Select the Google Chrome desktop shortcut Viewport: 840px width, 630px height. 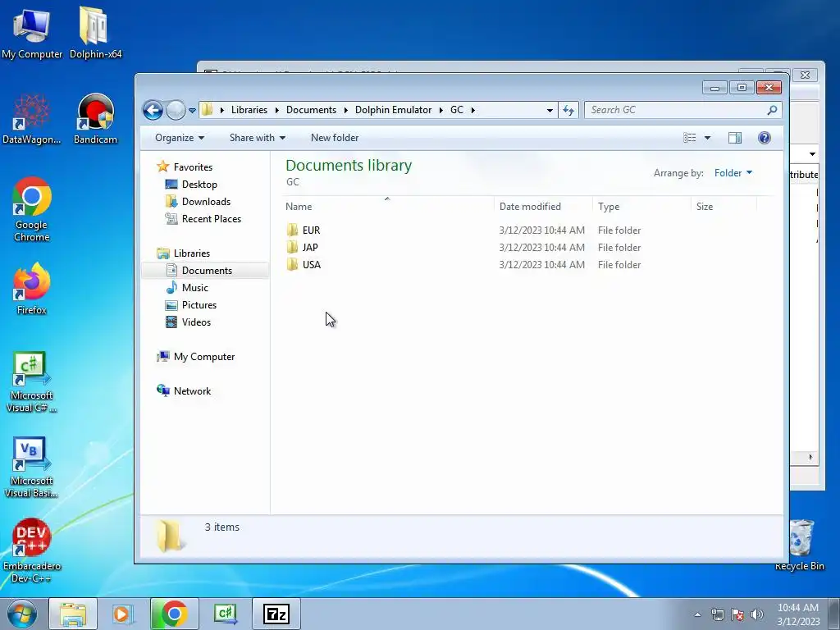[32, 209]
